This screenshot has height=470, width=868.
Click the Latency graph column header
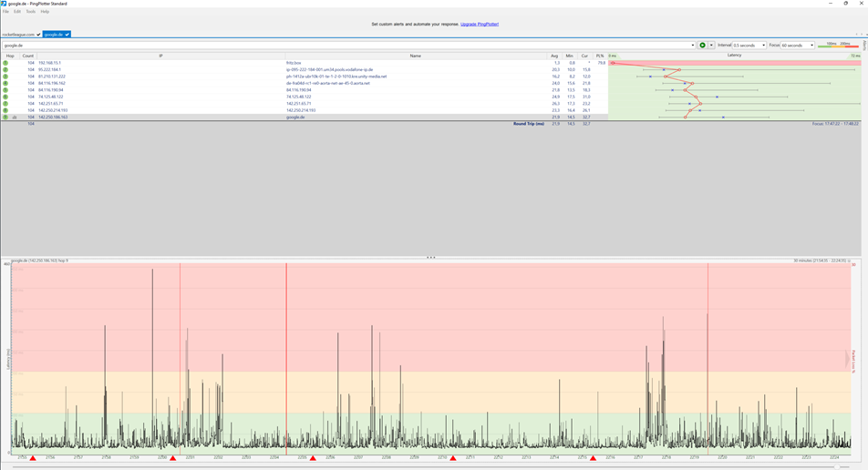tap(735, 56)
